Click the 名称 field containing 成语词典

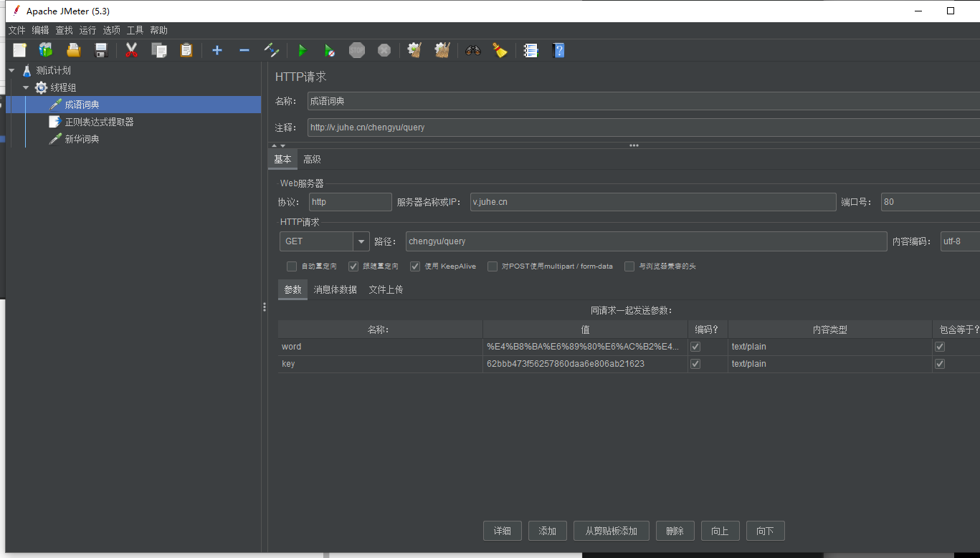tap(643, 101)
